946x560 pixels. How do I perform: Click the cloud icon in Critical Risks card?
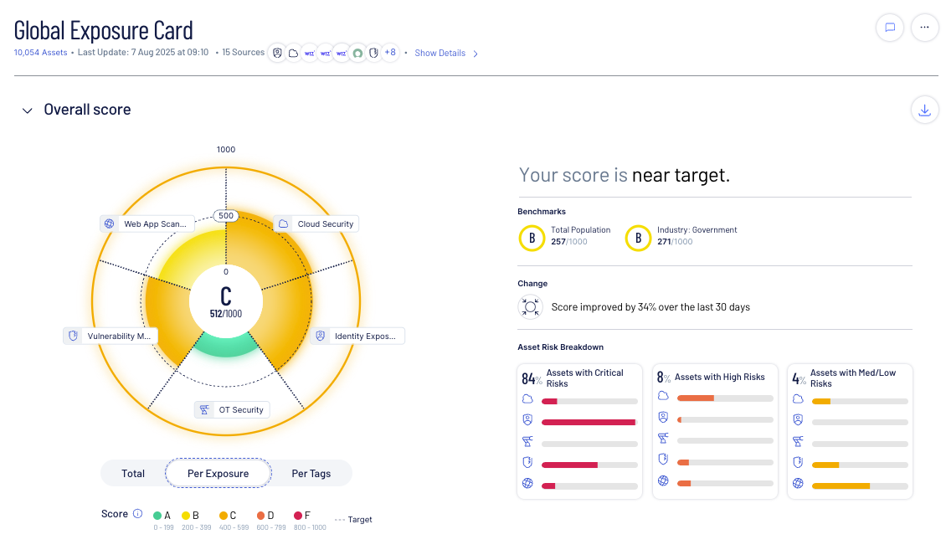click(x=527, y=400)
